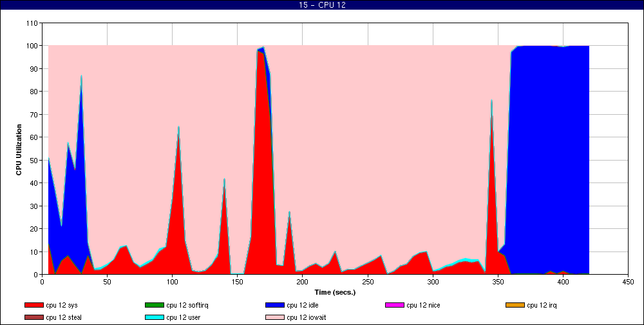Click the brown cpu 12 steal legend swatch
The height and width of the screenshot is (325, 644).
click(x=33, y=318)
